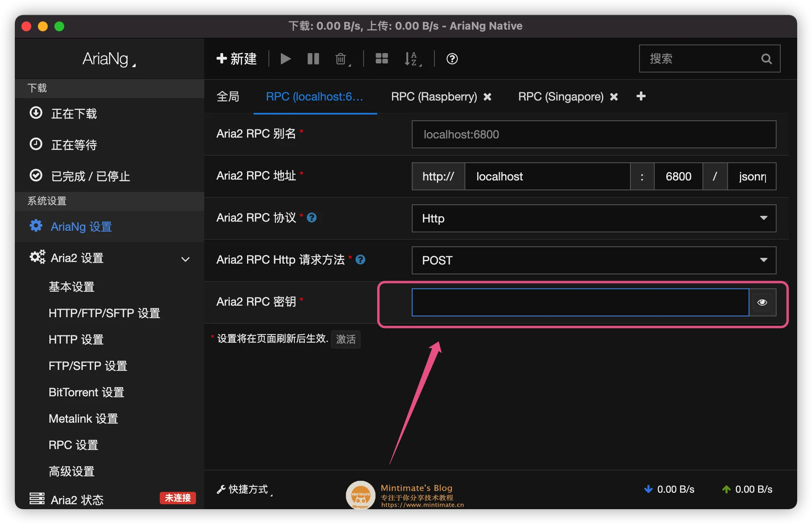The height and width of the screenshot is (524, 812).
Task: Click the select-all grid icon
Action: (382, 59)
